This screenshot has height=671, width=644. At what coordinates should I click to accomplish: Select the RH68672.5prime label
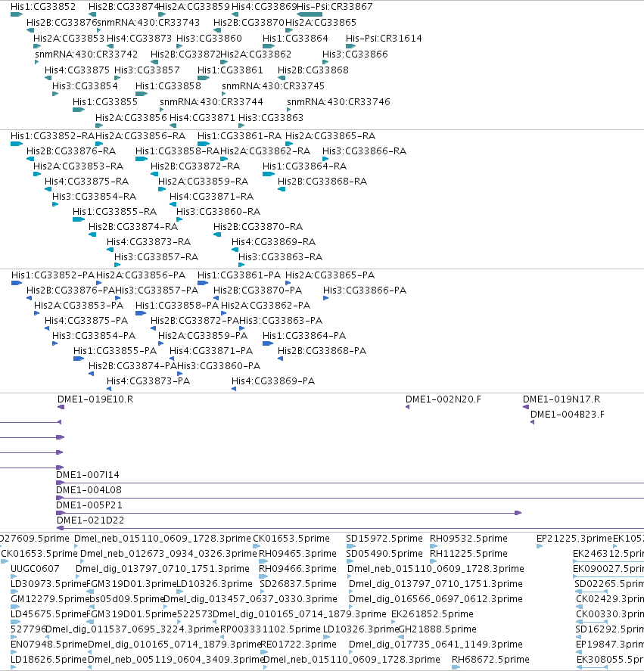click(490, 660)
